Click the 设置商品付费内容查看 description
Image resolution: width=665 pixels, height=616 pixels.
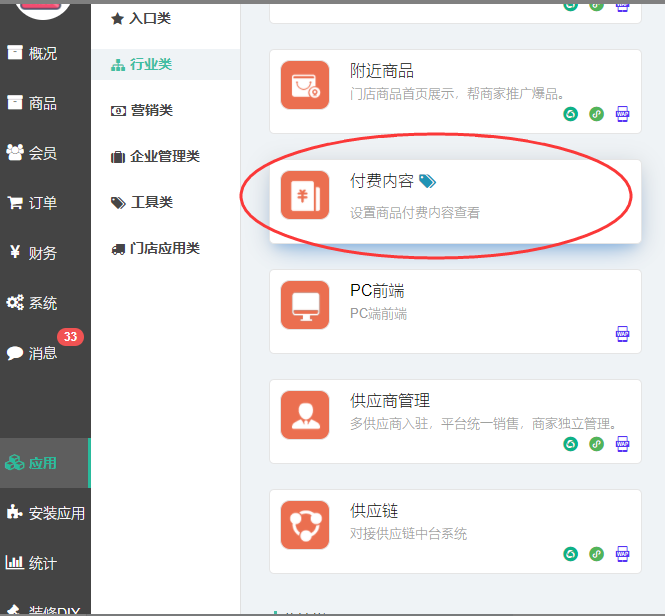(415, 213)
